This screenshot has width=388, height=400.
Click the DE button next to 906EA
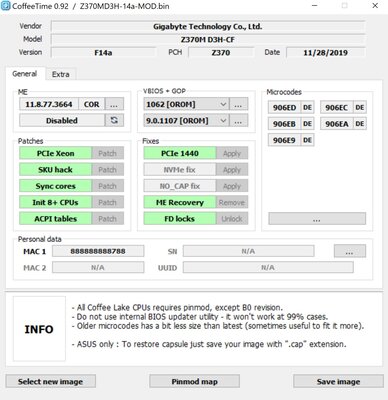pyautogui.click(x=360, y=124)
